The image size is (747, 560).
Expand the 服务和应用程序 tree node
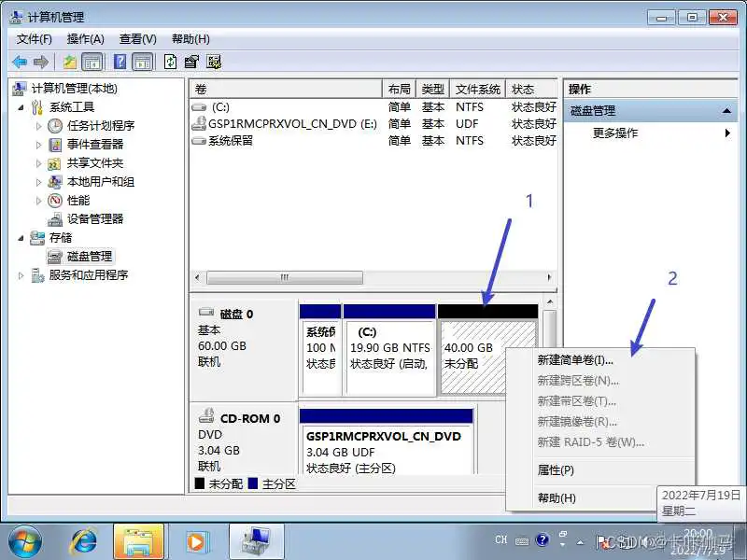pos(19,274)
